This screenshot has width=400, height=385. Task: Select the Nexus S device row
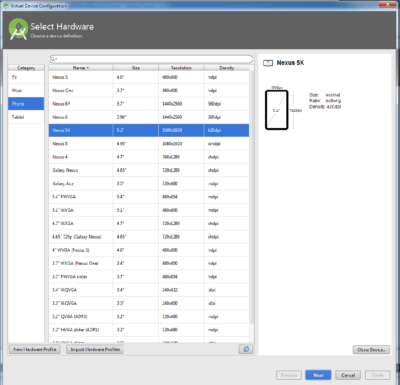pos(149,77)
